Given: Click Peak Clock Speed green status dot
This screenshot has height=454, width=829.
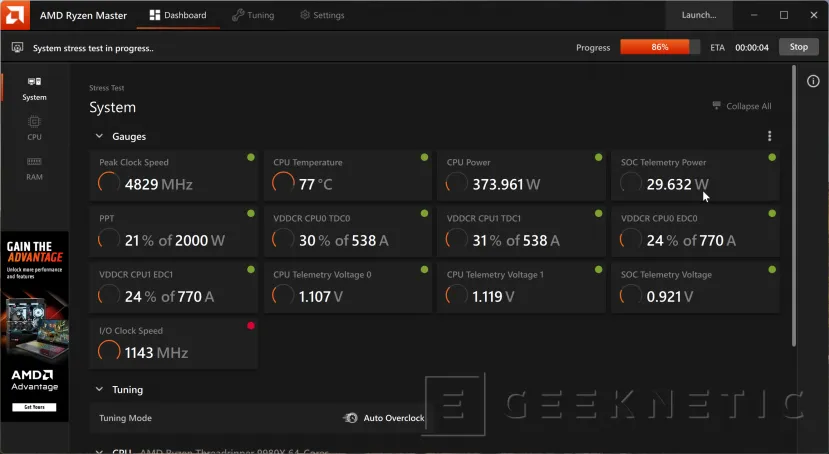Looking at the screenshot, I should [x=251, y=157].
